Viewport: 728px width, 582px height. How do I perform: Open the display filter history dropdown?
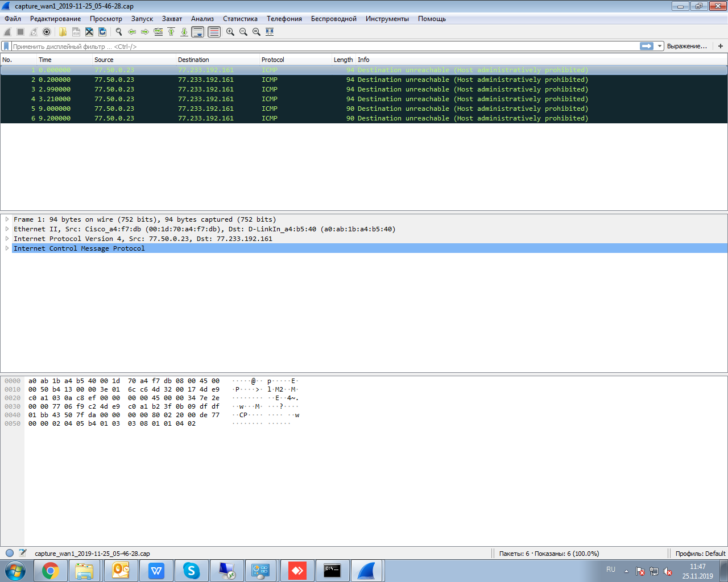660,46
